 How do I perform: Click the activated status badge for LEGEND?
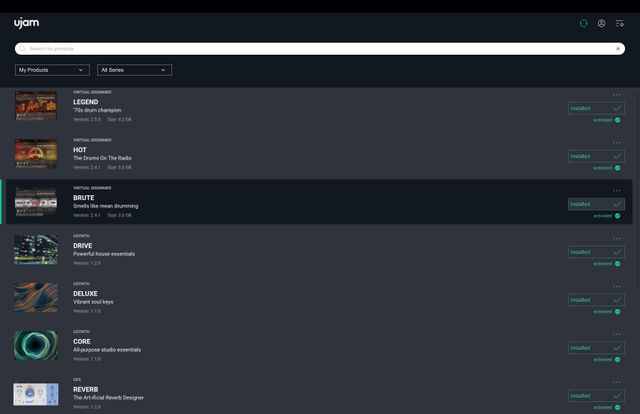coord(617,120)
